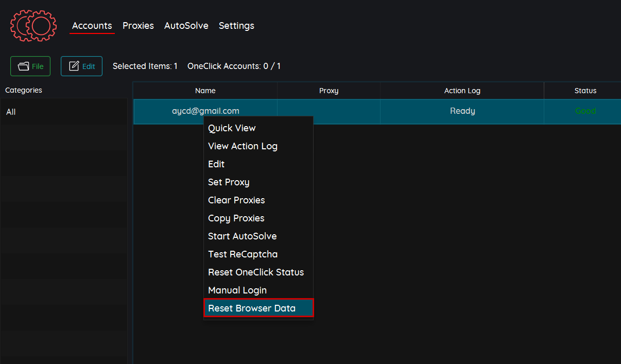Open View Action Log menu entry
The width and height of the screenshot is (621, 364).
(x=243, y=146)
